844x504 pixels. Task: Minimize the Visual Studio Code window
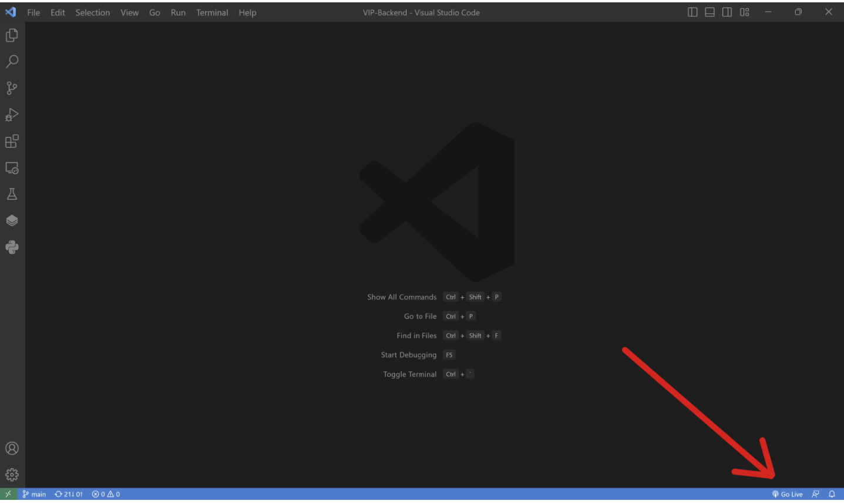tap(768, 12)
